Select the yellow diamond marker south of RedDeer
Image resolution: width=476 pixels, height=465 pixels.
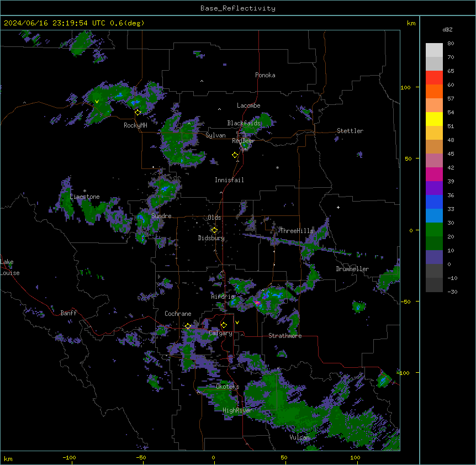(235, 155)
